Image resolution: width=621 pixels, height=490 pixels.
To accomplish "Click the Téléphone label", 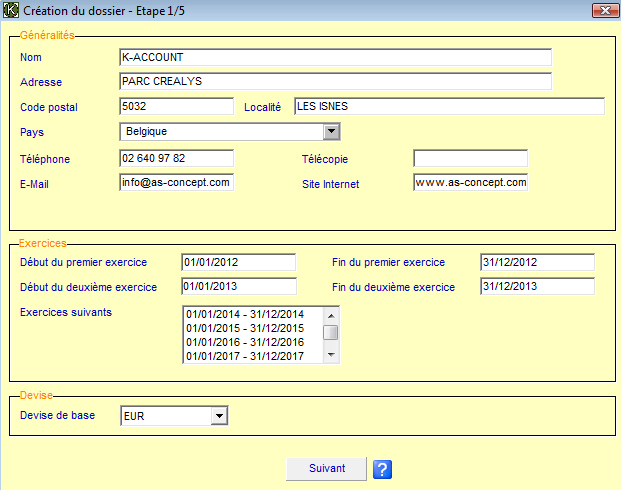I will click(x=45, y=159).
